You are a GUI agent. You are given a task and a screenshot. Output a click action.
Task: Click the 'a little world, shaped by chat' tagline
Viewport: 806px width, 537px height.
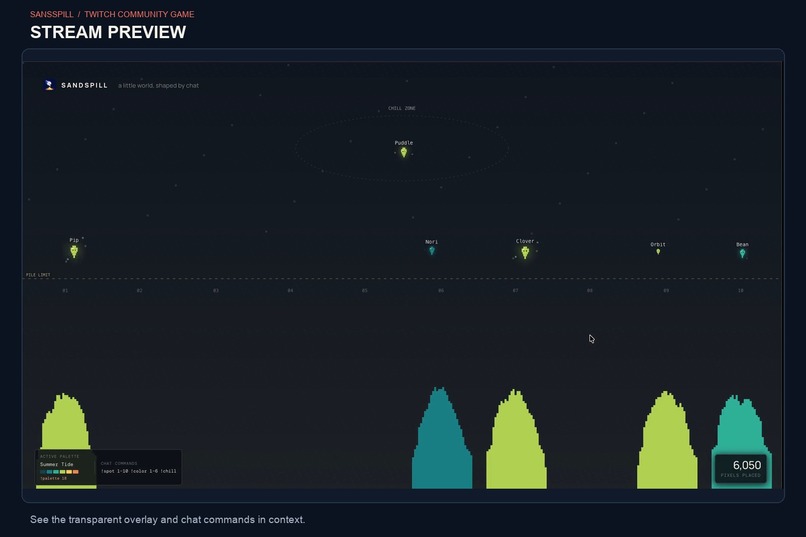pos(158,85)
